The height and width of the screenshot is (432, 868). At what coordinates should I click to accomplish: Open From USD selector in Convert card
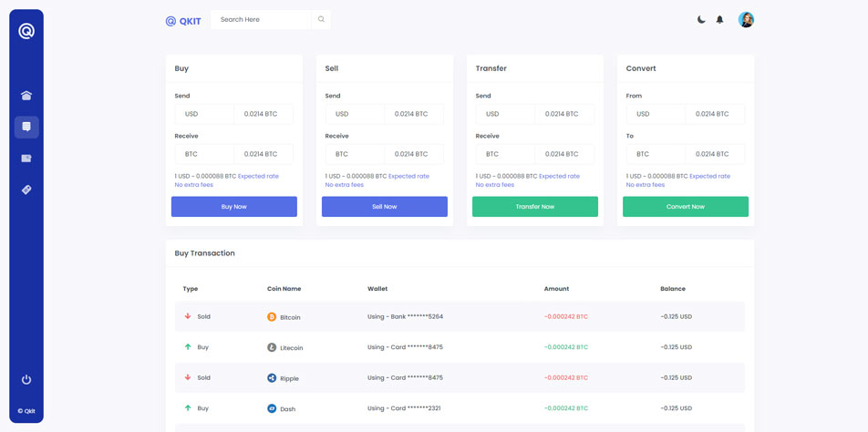(x=656, y=114)
